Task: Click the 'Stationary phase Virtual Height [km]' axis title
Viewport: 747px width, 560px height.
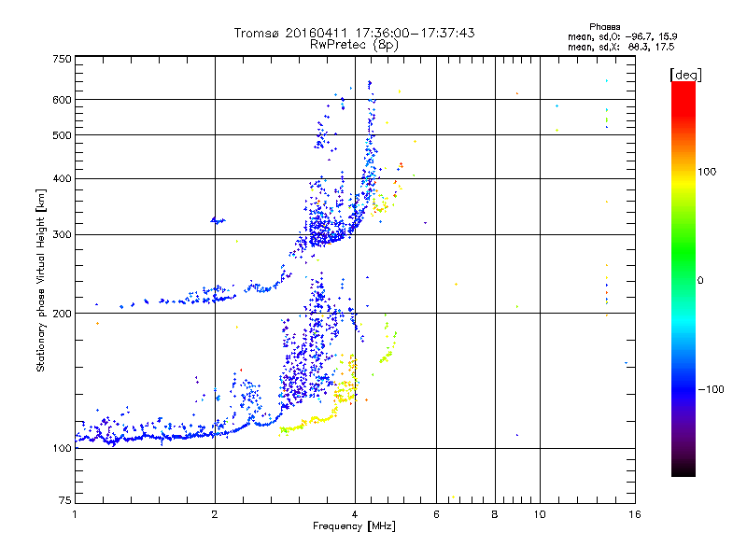Action: tap(40, 280)
